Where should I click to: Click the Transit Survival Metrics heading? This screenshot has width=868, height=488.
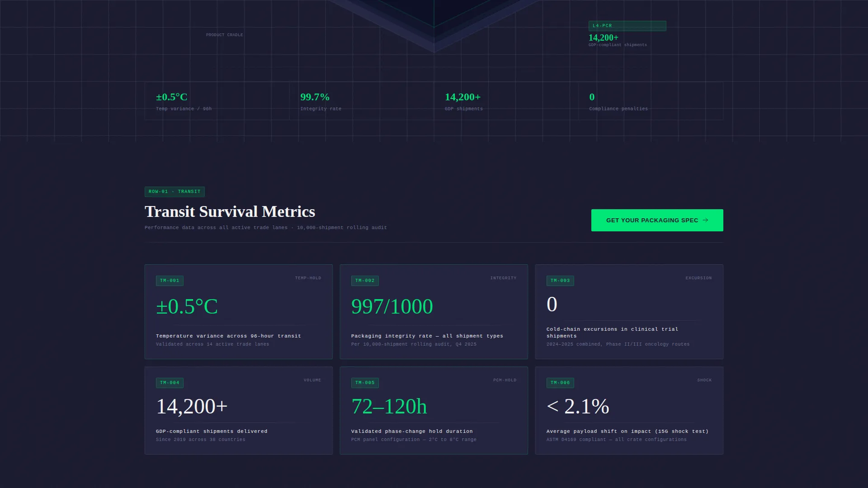point(230,211)
